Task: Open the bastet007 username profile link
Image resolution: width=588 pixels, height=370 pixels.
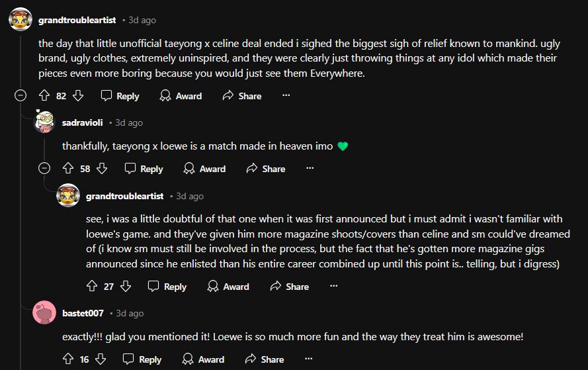Action: [83, 313]
